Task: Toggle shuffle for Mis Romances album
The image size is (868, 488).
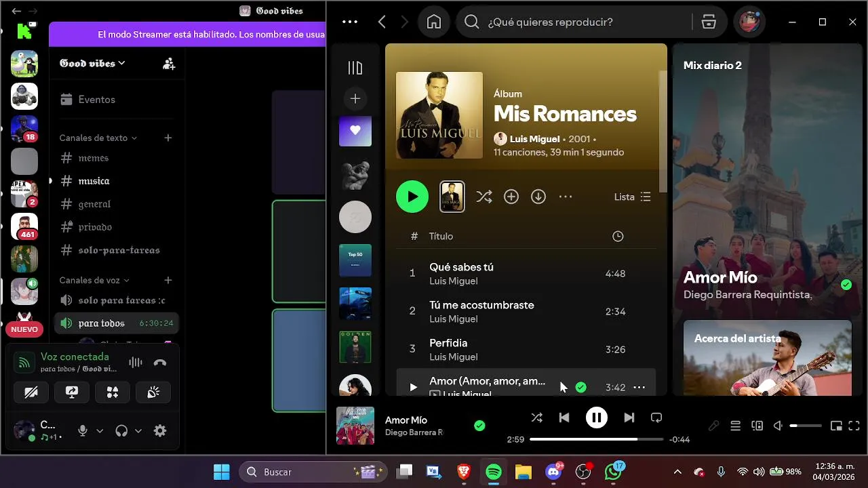Action: coord(484,197)
